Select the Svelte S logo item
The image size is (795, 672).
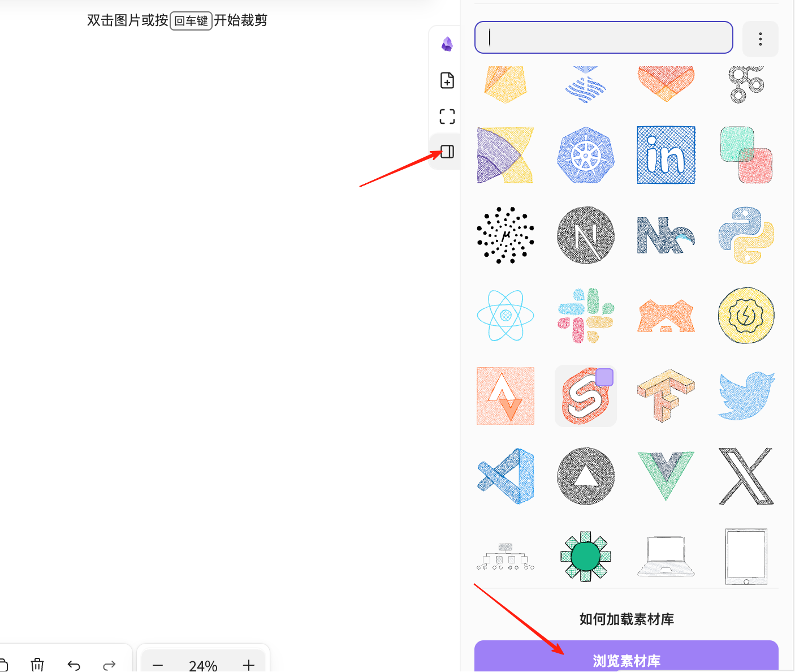[586, 396]
